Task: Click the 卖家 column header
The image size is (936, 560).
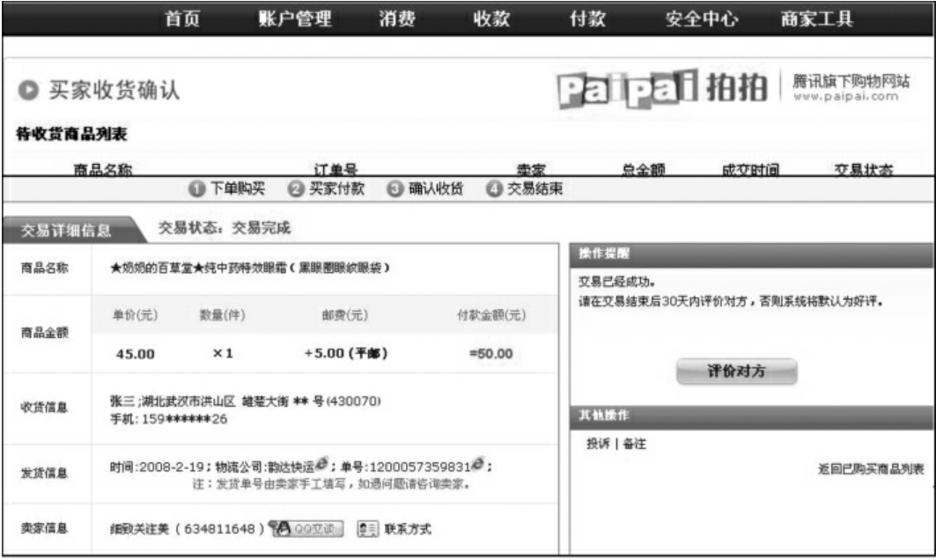Action: tap(531, 170)
